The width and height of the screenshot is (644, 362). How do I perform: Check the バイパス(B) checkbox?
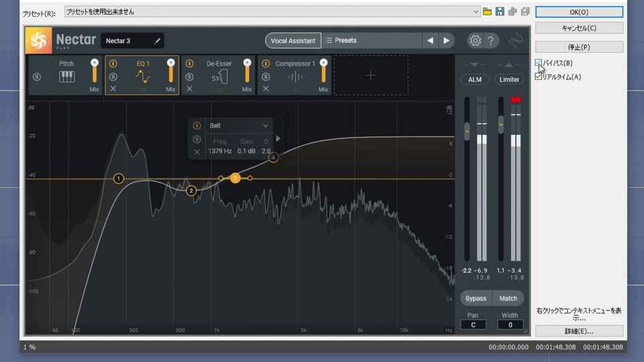539,63
